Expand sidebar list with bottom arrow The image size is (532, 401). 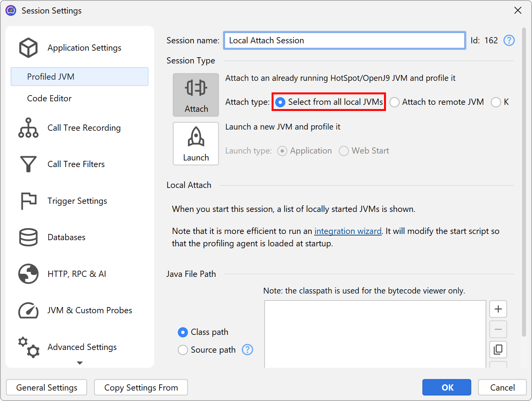click(80, 363)
